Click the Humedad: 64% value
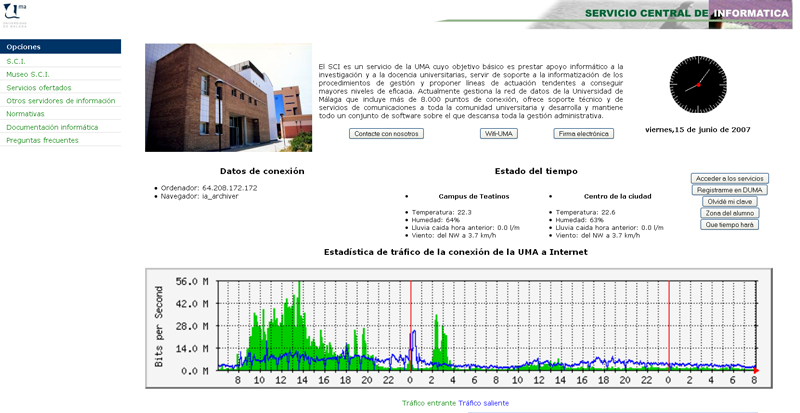This screenshot has width=800, height=413. click(436, 220)
